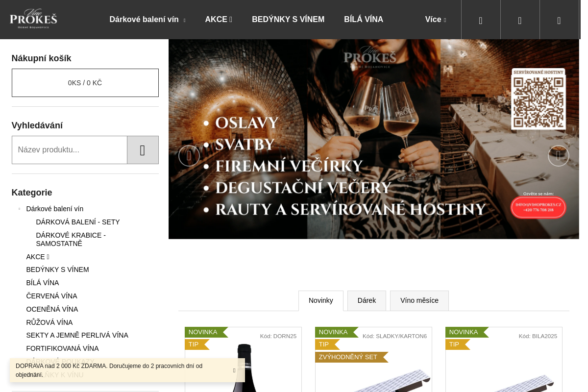Open the Víno Prokeš logo homepage
Screen dimensions: 588x392
coord(33,19)
